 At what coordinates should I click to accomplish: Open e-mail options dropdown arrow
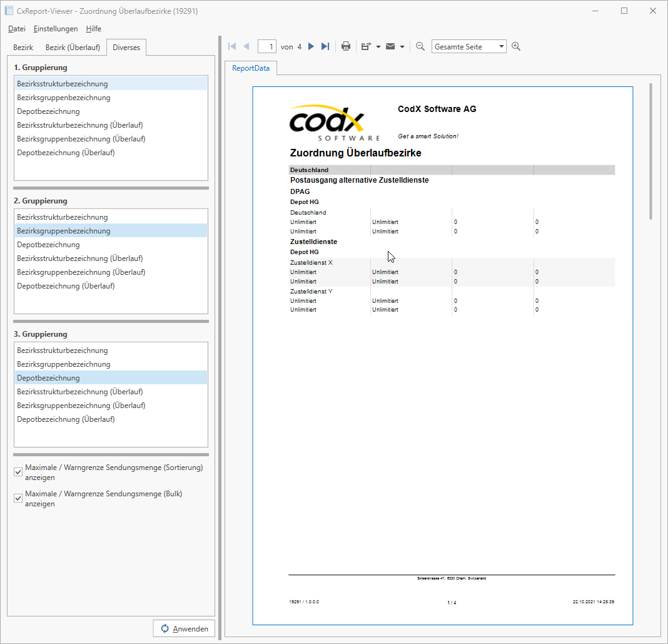(402, 47)
